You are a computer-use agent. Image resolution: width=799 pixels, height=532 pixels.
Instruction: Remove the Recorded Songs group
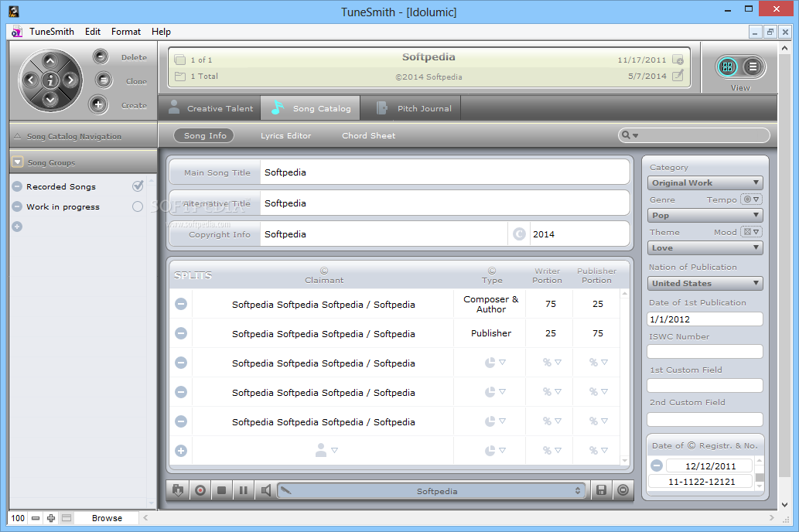tap(17, 186)
